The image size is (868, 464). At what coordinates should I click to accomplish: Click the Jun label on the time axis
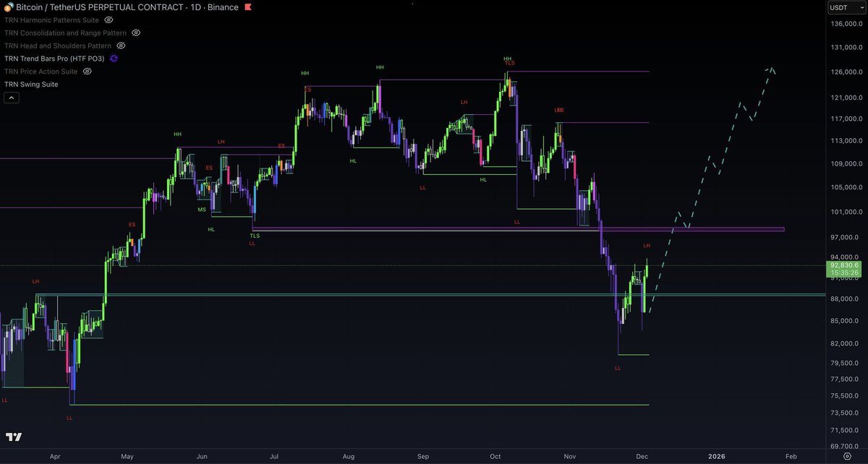coord(203,457)
